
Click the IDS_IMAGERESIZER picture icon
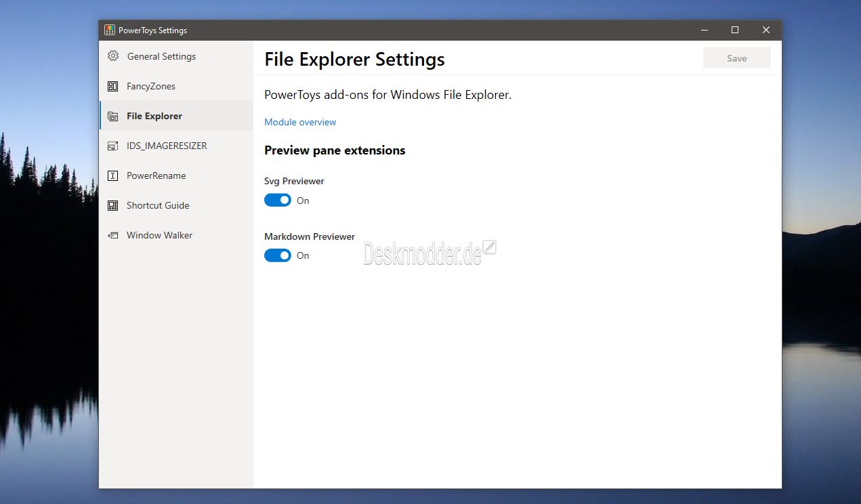113,146
